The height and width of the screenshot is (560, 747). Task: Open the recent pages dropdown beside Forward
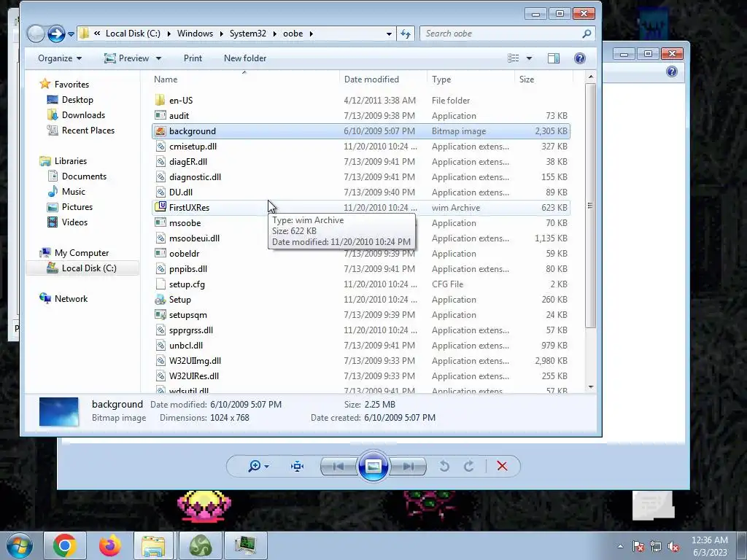(x=71, y=34)
